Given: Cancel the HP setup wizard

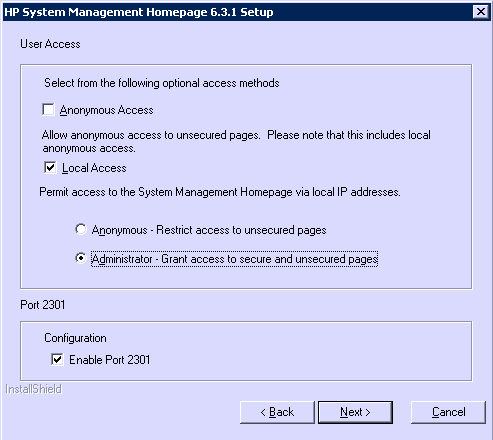Looking at the screenshot, I should (x=448, y=412).
